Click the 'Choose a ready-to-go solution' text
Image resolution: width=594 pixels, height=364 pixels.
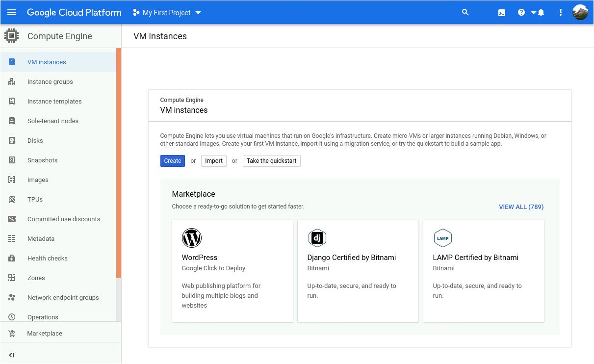(238, 207)
